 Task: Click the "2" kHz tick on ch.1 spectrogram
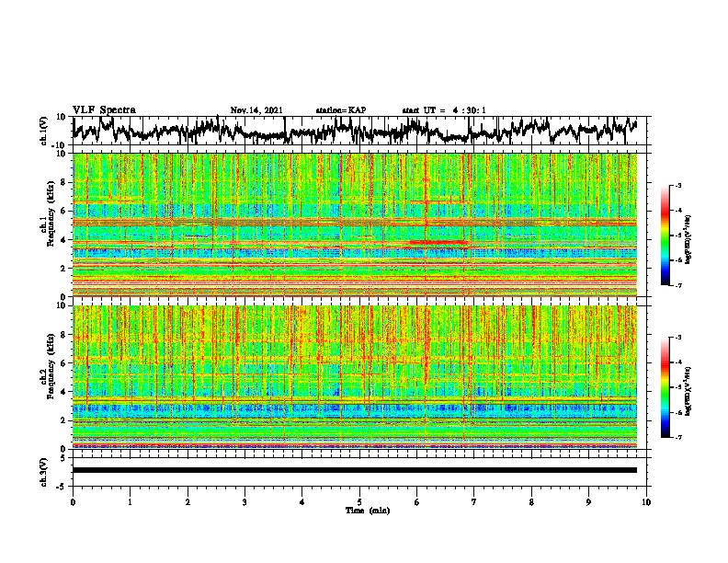pos(63,268)
